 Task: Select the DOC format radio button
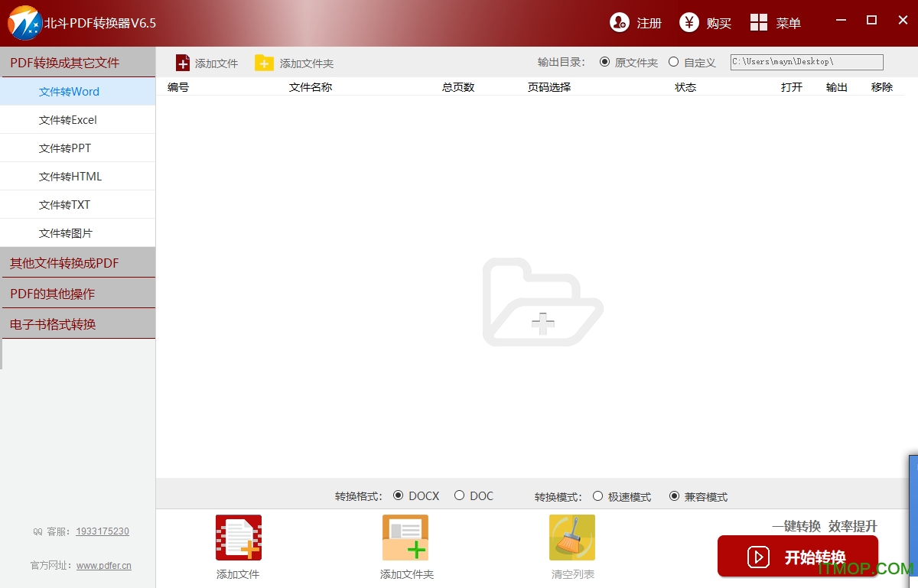click(459, 495)
